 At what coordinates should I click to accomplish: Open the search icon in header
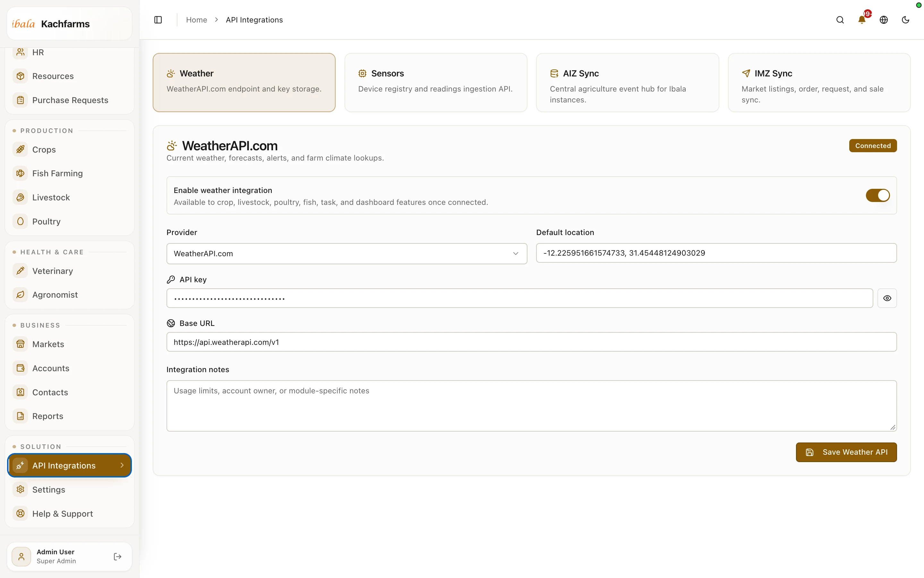[x=840, y=20]
